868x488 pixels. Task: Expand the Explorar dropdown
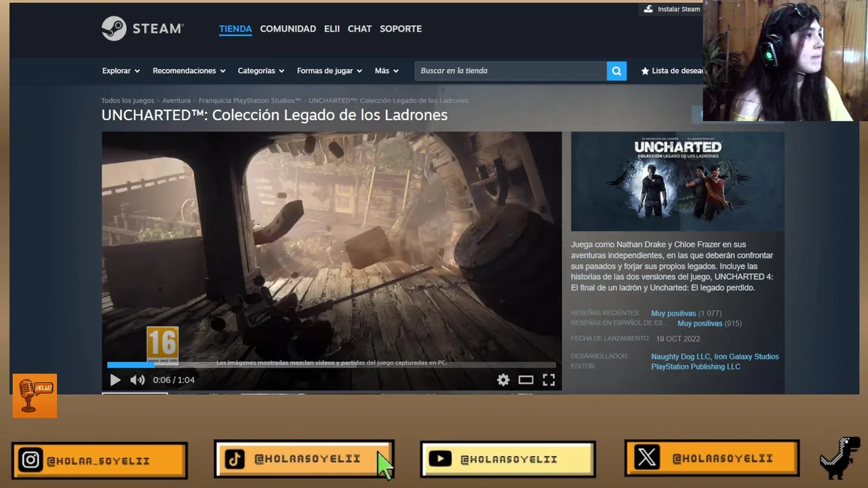point(121,70)
